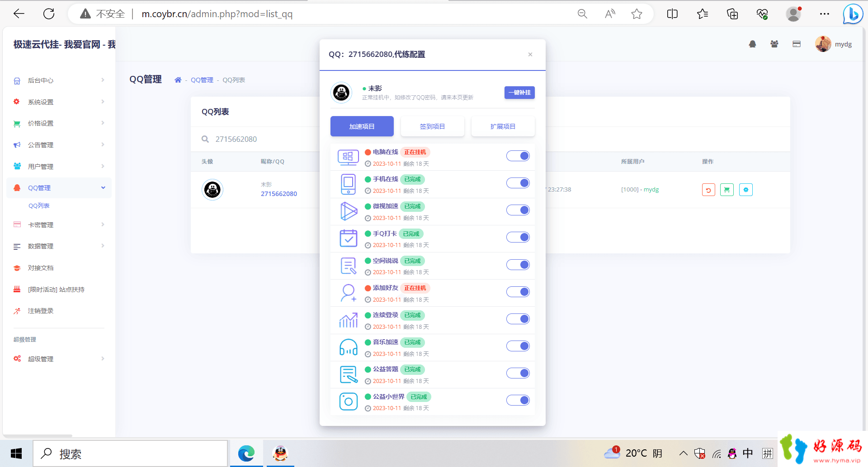Open QQ penguin app in taskbar

point(280,453)
